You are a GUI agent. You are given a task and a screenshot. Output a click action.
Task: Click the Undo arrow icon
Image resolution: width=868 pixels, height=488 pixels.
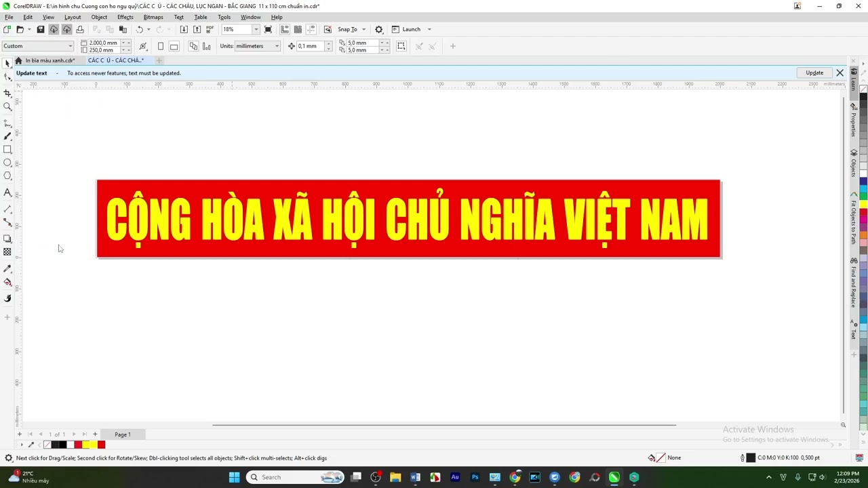(x=140, y=29)
